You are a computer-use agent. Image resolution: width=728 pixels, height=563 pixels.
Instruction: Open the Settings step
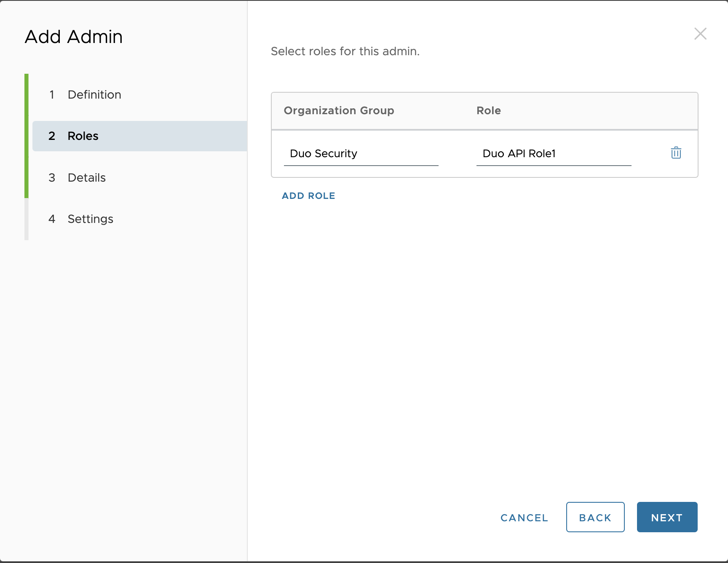91,219
